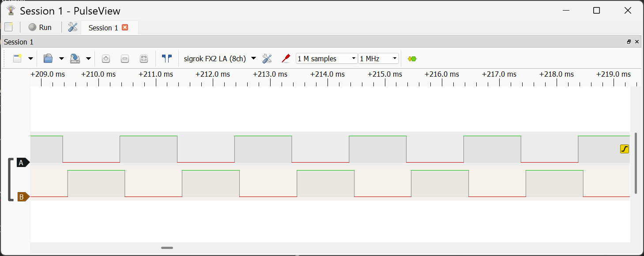Click the new session icon in toolbar
The width and height of the screenshot is (644, 256).
tap(18, 59)
